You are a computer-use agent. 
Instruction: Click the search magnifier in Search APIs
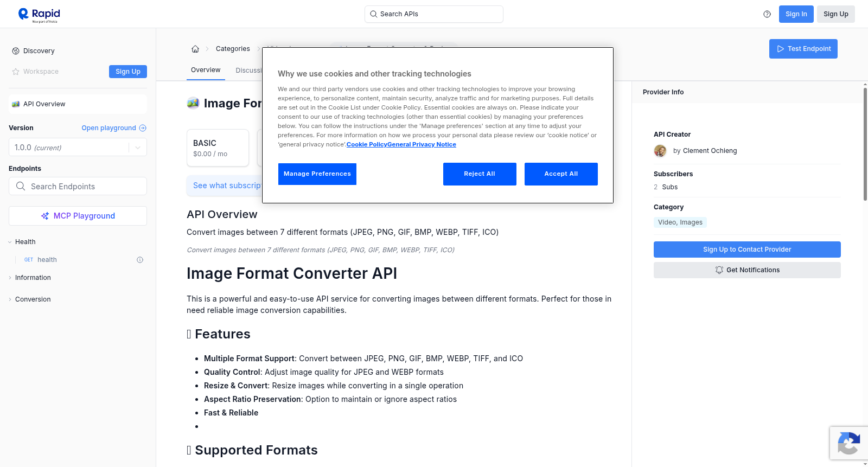pos(373,14)
